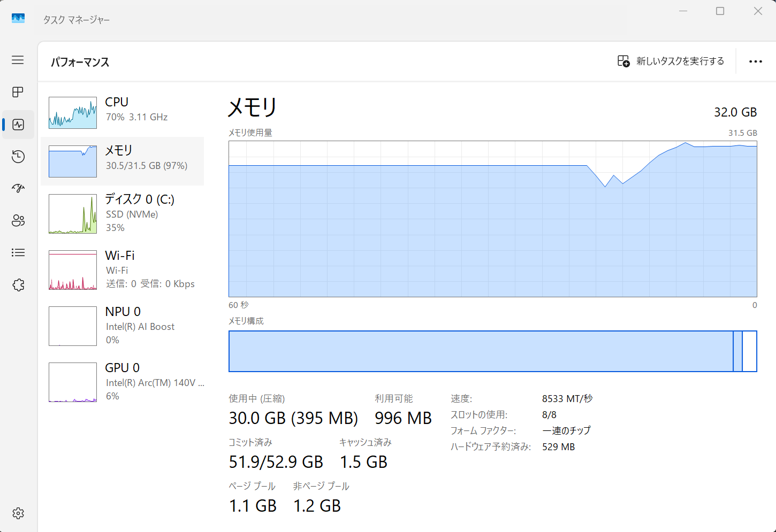776x532 pixels.
Task: Click the 8/8 slots used value
Action: [549, 415]
